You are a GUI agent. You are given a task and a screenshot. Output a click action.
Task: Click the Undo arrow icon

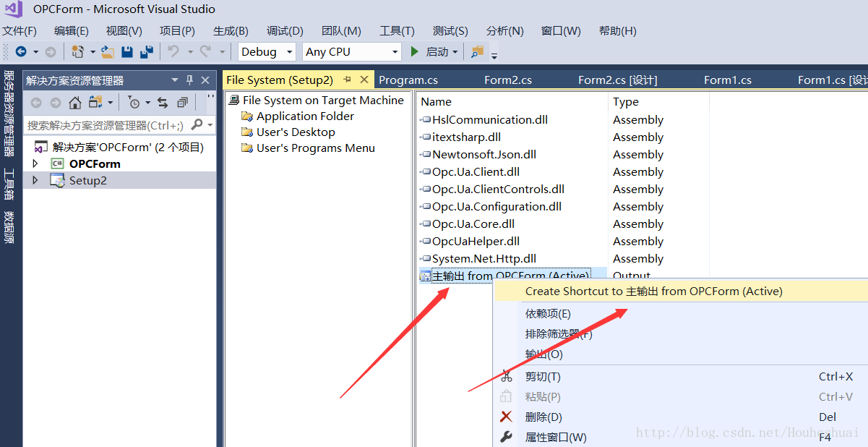click(x=173, y=51)
